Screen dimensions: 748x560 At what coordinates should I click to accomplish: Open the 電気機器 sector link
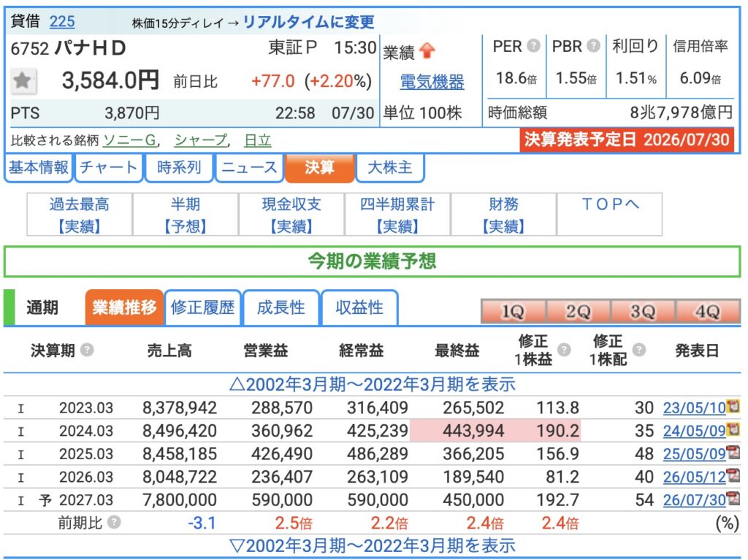432,82
